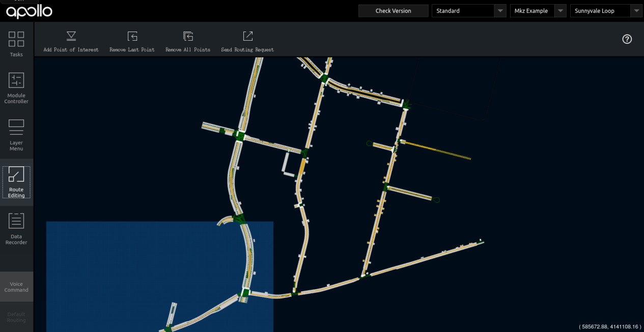Open the Mkz Example vehicle dropdown
Screen dimensions: 644x332
coord(538,11)
